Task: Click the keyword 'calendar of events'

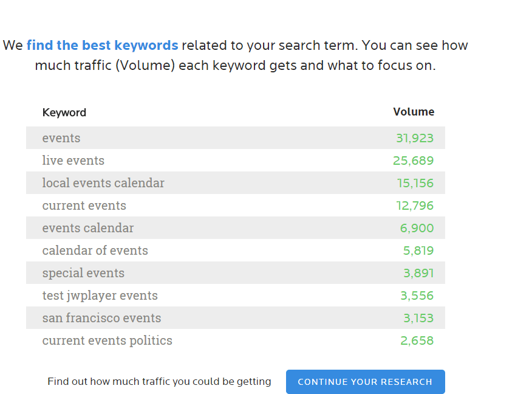Action: click(x=95, y=251)
